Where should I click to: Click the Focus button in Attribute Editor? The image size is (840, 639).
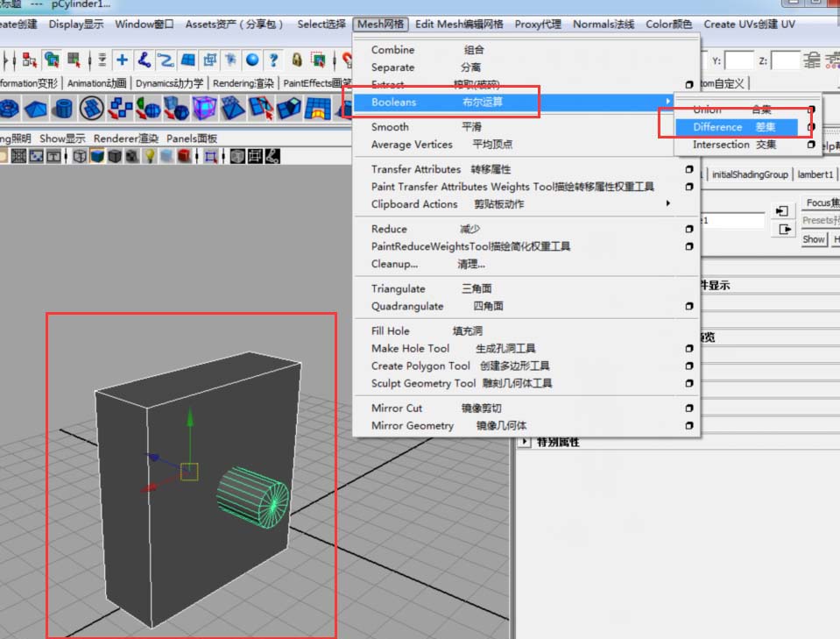(x=821, y=202)
